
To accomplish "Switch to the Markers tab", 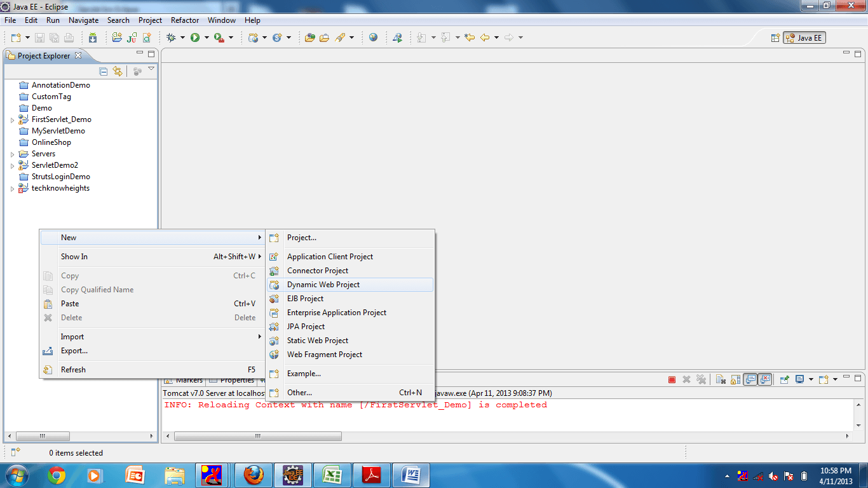I will (184, 380).
